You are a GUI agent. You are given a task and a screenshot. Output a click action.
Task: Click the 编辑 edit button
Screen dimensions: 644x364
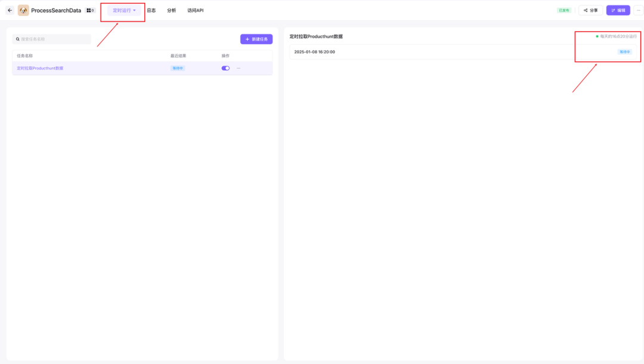[618, 10]
